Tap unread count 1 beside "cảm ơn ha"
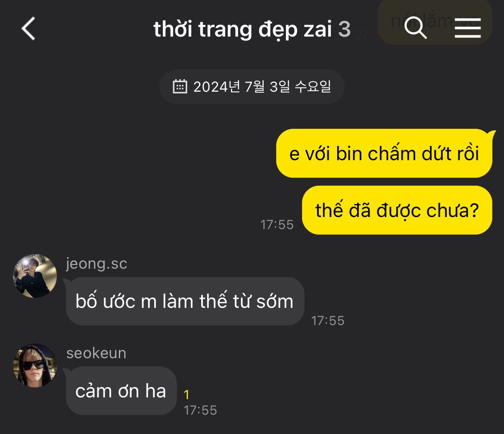Screen dimensions: 504x434 click(x=187, y=394)
